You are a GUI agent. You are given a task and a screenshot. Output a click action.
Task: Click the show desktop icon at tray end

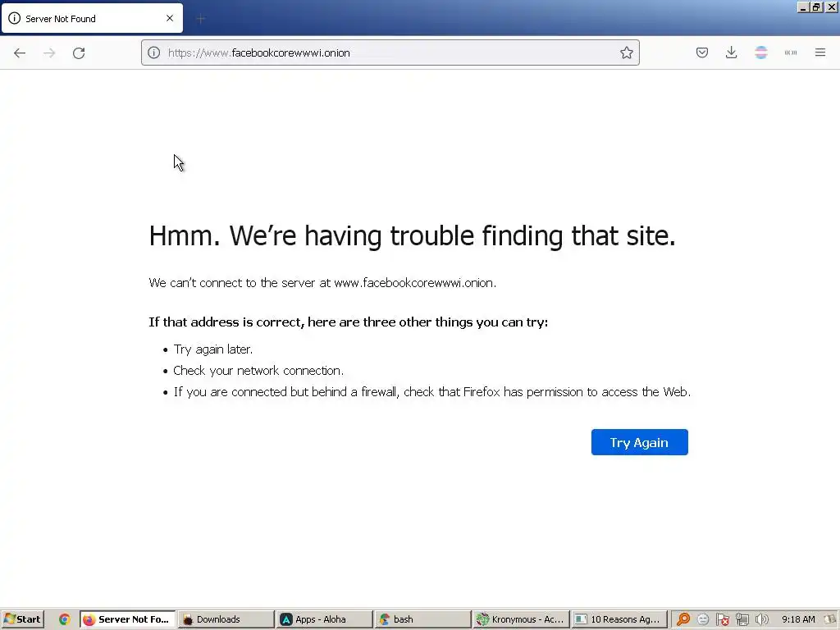(x=832, y=619)
